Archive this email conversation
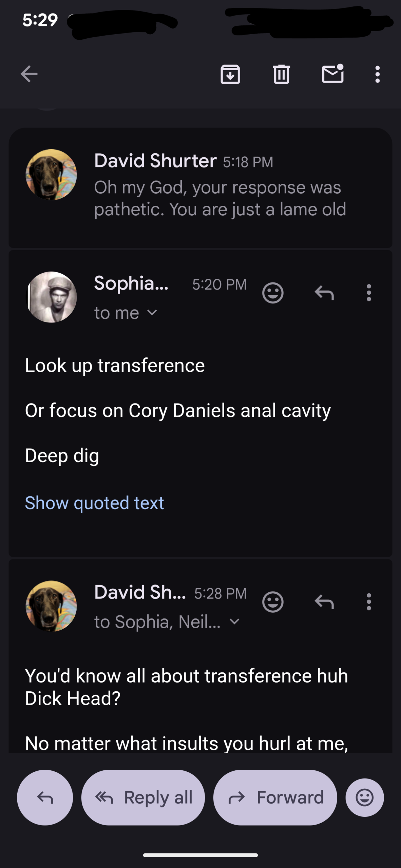Screen dimensions: 401x868 [230, 74]
